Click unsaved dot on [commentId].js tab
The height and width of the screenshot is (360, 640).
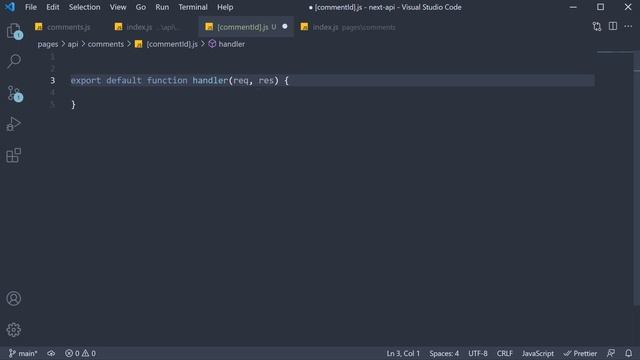point(285,27)
